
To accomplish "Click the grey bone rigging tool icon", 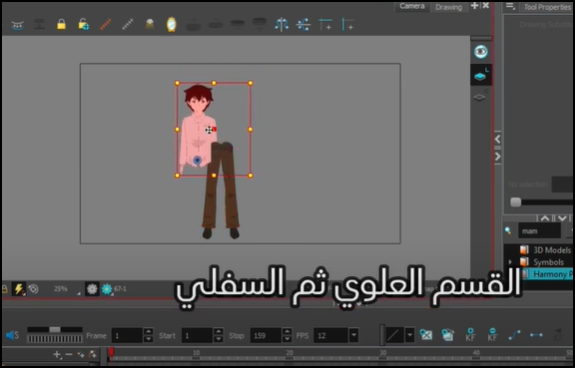I will point(128,25).
